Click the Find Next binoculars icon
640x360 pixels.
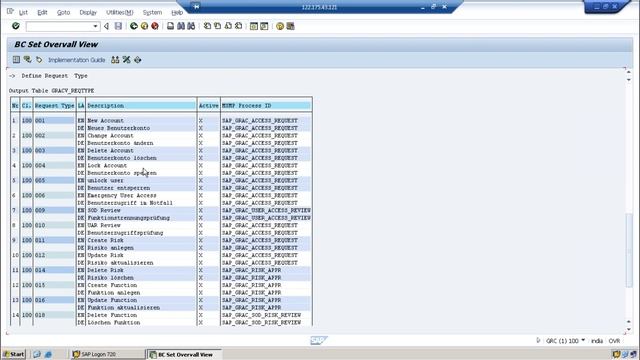[x=191, y=26]
